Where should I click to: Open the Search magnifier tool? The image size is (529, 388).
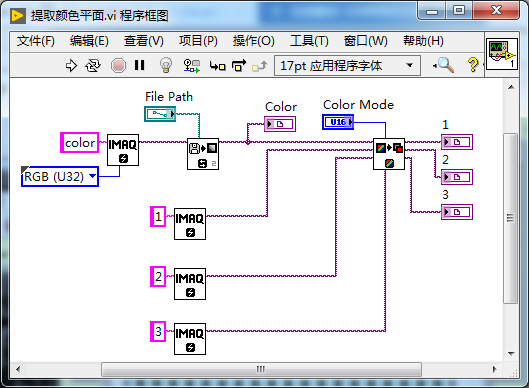tap(444, 65)
